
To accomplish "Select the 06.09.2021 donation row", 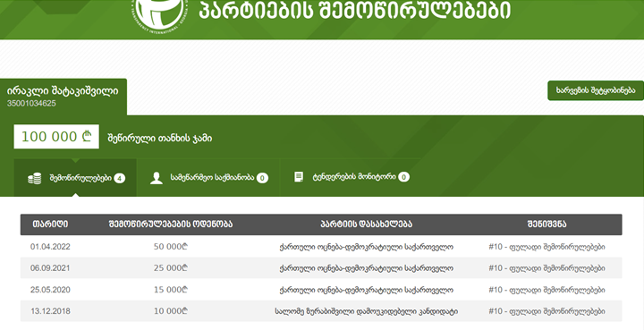I will pos(321,268).
